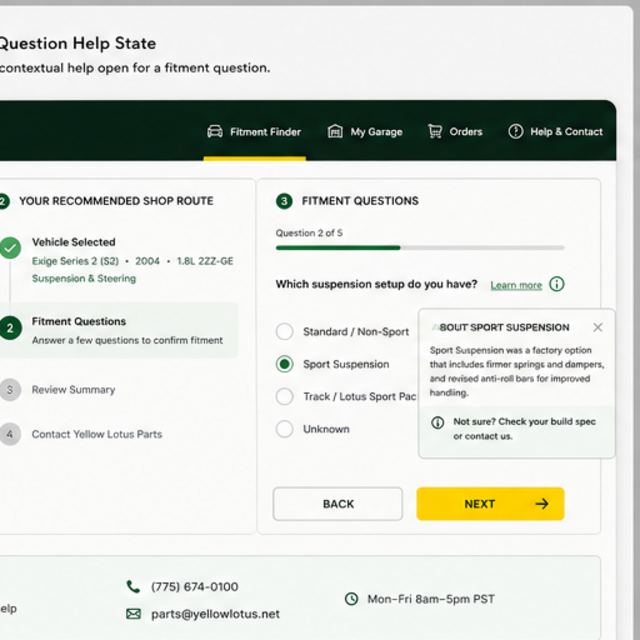Click the Fitment Finder car icon
The width and height of the screenshot is (640, 640).
215,132
